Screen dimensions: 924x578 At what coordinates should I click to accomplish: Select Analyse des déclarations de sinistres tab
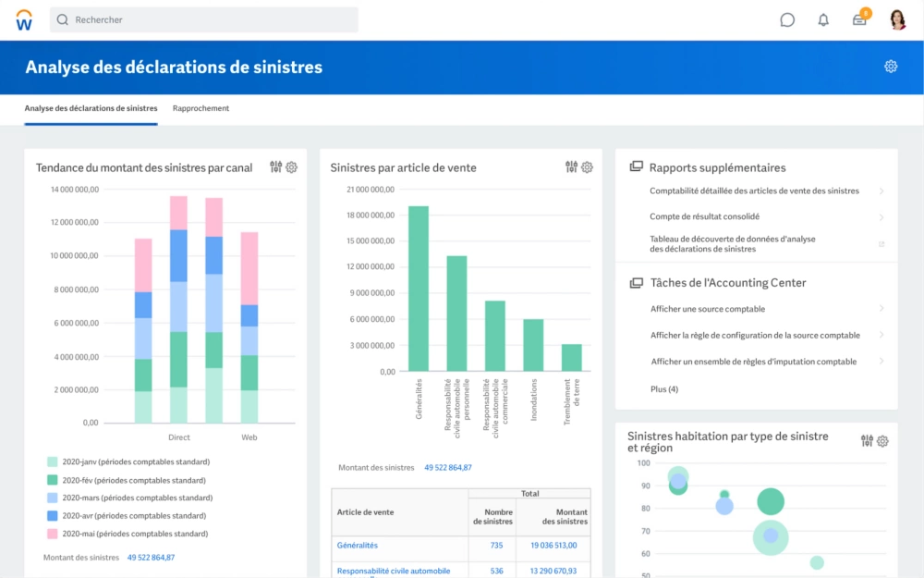click(91, 108)
